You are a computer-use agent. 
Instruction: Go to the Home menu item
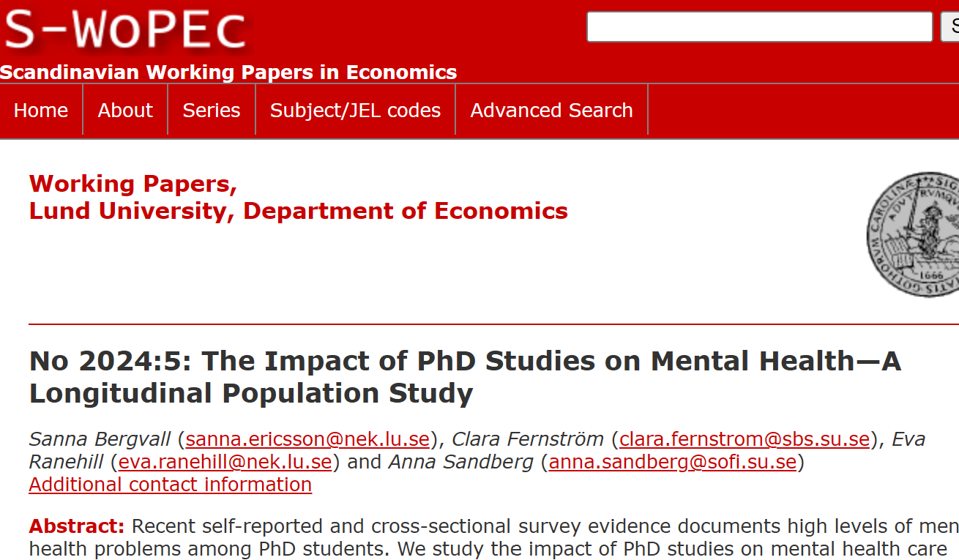(41, 111)
